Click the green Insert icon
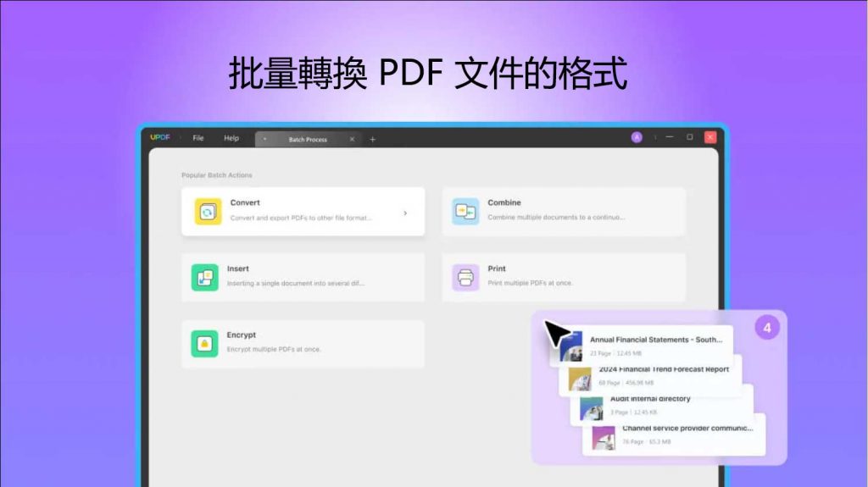Viewport: 868px width, 487px height. [x=205, y=277]
